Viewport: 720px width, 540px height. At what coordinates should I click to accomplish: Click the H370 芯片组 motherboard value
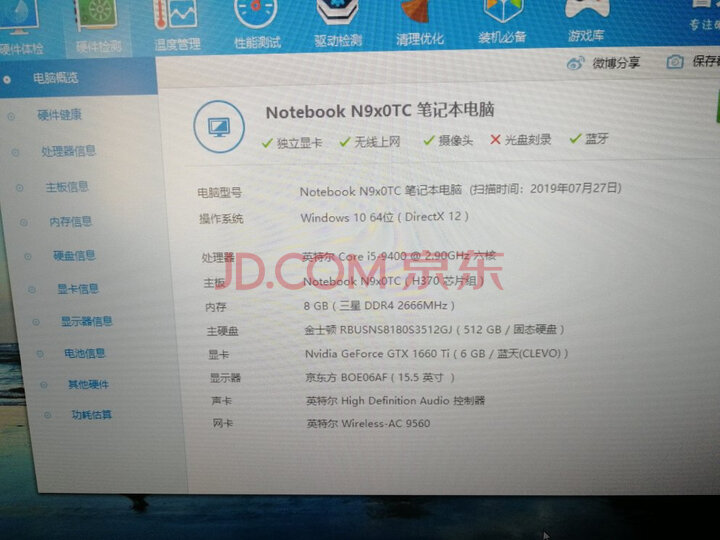tap(393, 281)
